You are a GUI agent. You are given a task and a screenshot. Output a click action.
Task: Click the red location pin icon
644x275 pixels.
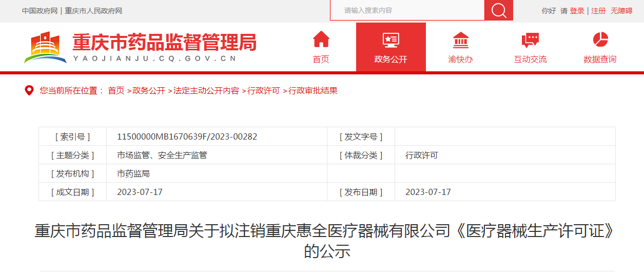click(29, 91)
